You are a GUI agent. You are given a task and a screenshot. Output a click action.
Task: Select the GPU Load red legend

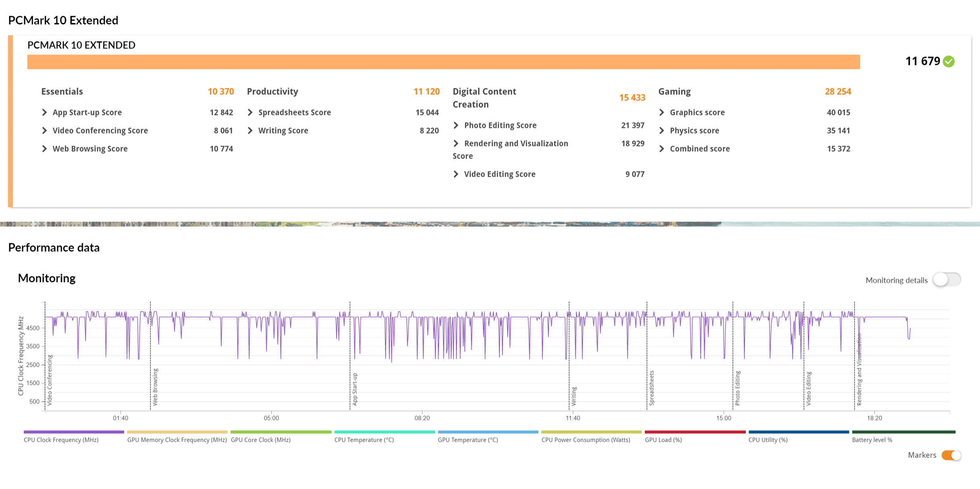point(695,432)
